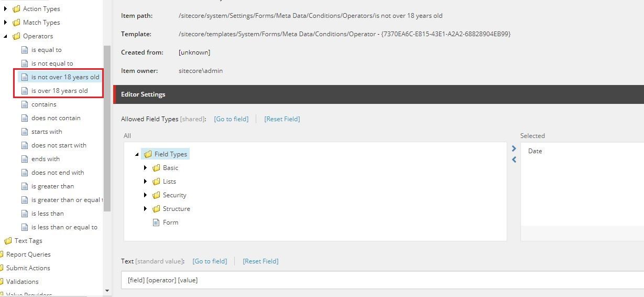Screen dimensions: 644x297
Task: Select 'is less than' operator item
Action: [x=47, y=214]
